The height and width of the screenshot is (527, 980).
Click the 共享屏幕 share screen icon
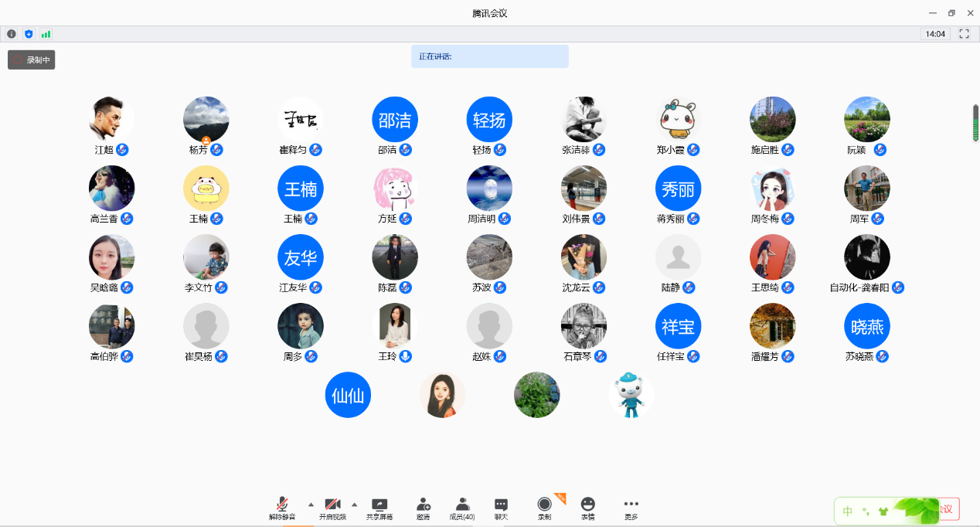click(x=379, y=508)
